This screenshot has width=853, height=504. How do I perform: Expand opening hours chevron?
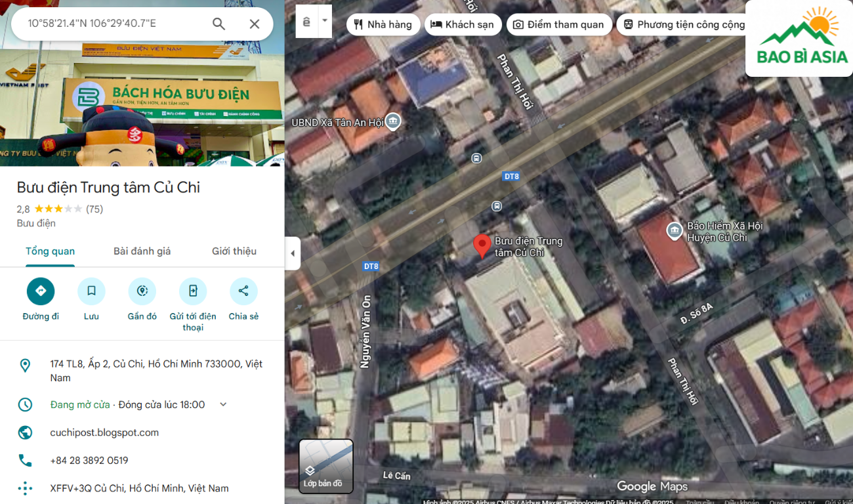click(x=223, y=405)
